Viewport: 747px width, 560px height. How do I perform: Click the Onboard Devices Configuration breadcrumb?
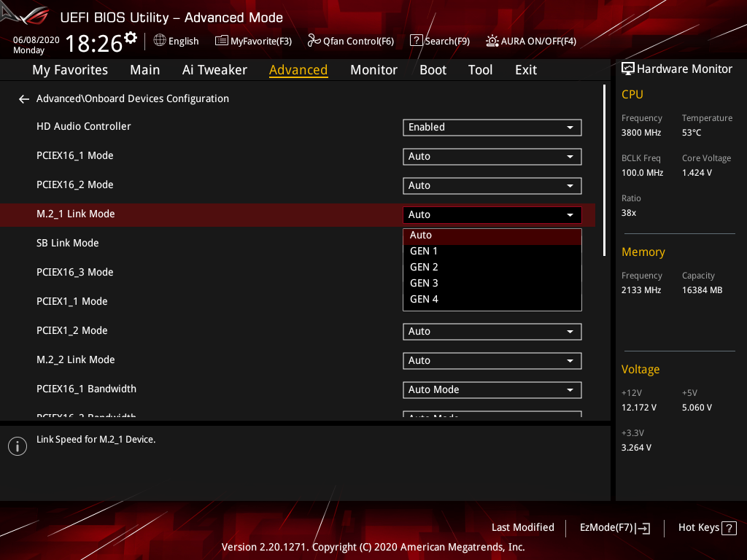pyautogui.click(x=133, y=98)
